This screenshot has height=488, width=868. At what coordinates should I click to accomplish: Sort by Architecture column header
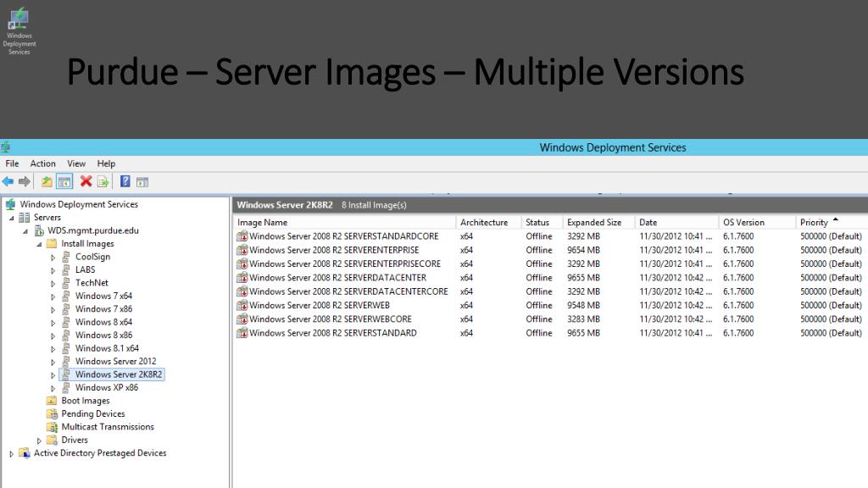(x=489, y=223)
